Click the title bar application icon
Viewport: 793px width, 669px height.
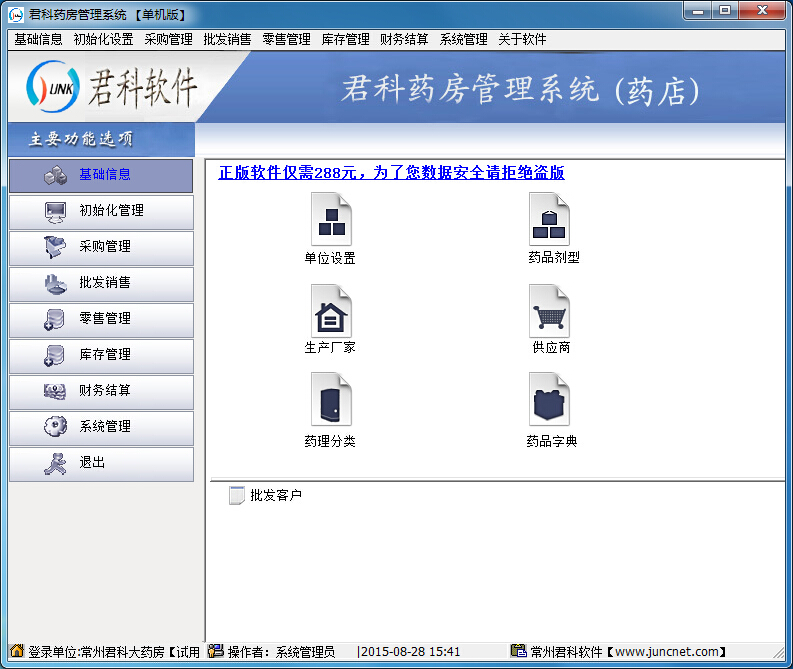[16, 15]
